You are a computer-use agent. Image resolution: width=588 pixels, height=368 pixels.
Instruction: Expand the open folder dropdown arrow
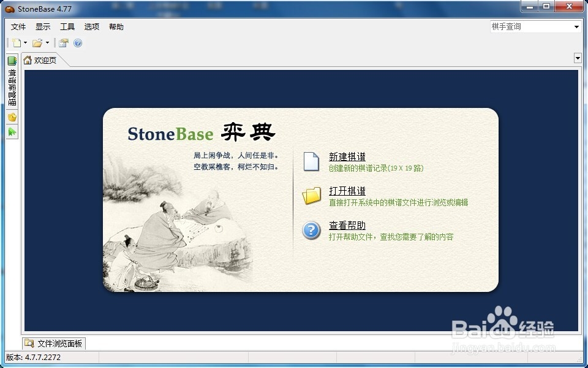47,43
